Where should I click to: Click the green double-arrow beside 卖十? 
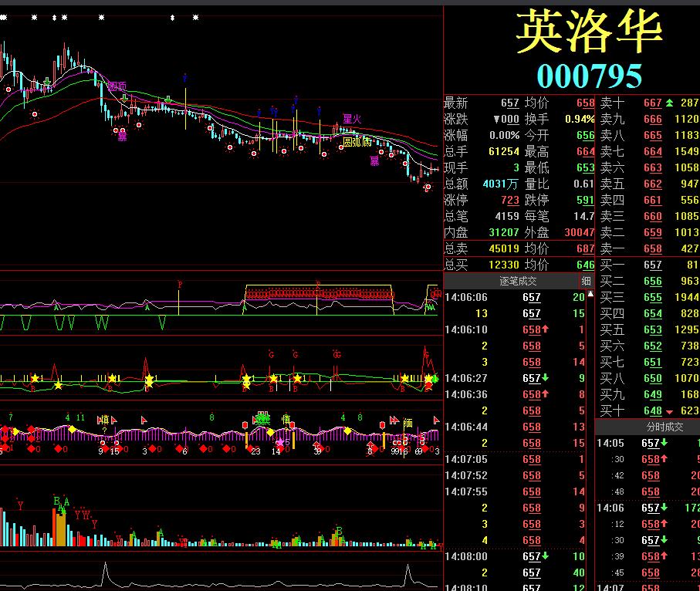point(669,103)
